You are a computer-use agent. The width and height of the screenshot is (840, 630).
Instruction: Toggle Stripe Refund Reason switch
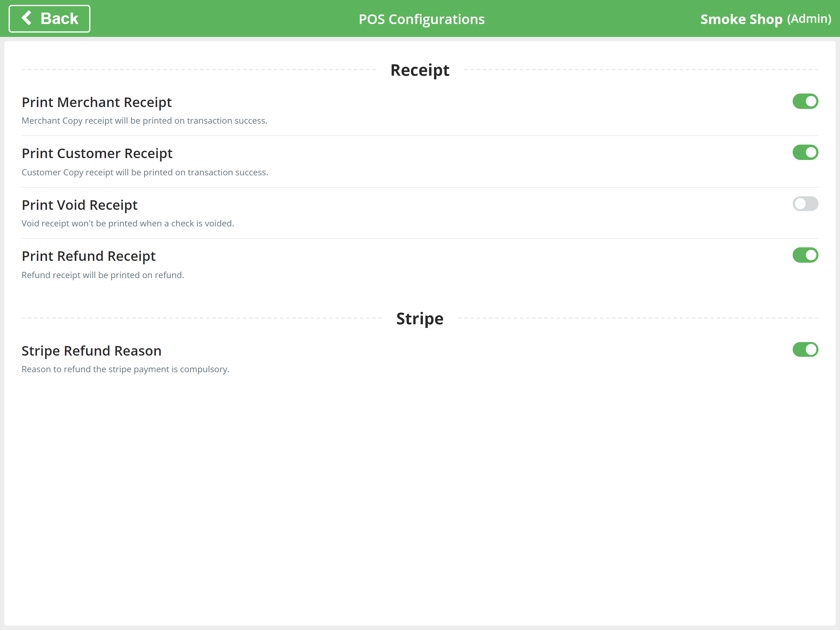coord(805,349)
